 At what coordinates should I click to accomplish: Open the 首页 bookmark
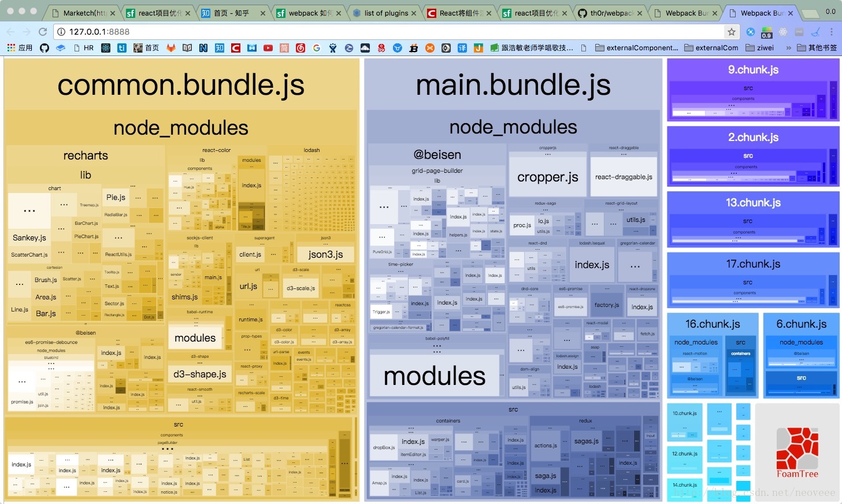pos(146,48)
